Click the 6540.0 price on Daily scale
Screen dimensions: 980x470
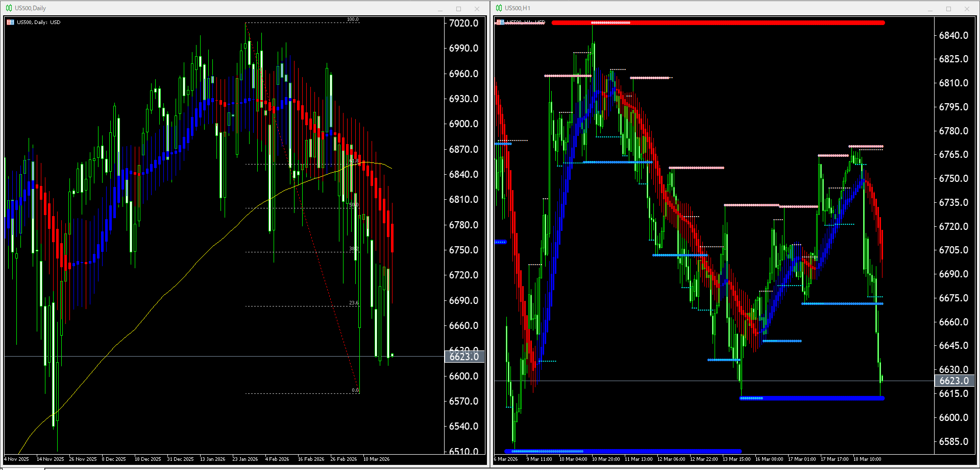click(x=463, y=426)
